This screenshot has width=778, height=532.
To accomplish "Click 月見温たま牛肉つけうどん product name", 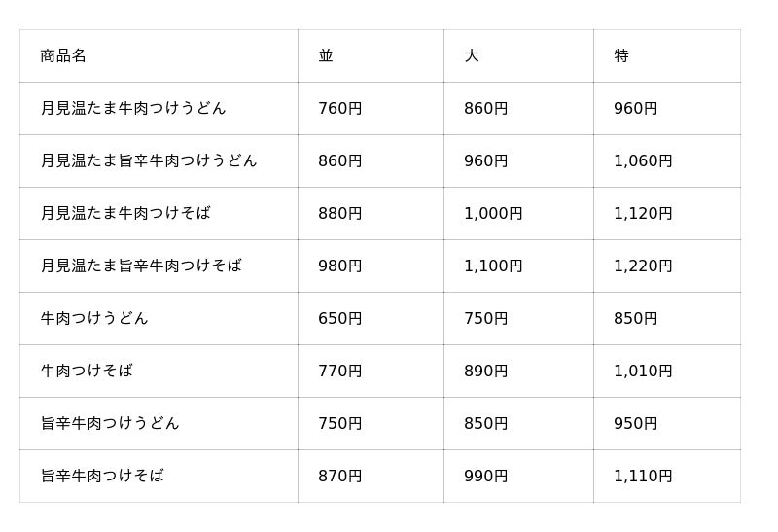I will (133, 108).
